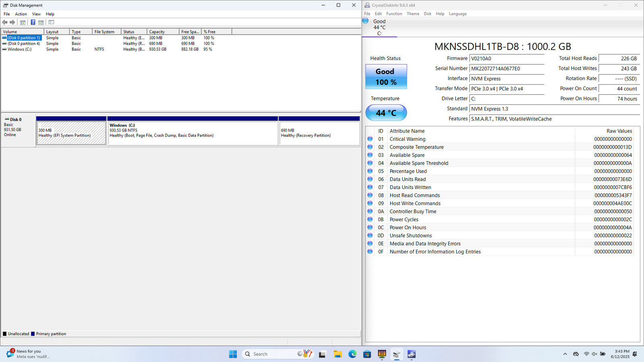Sort by the Volume column header
This screenshot has height=362, width=644.
pyautogui.click(x=23, y=32)
